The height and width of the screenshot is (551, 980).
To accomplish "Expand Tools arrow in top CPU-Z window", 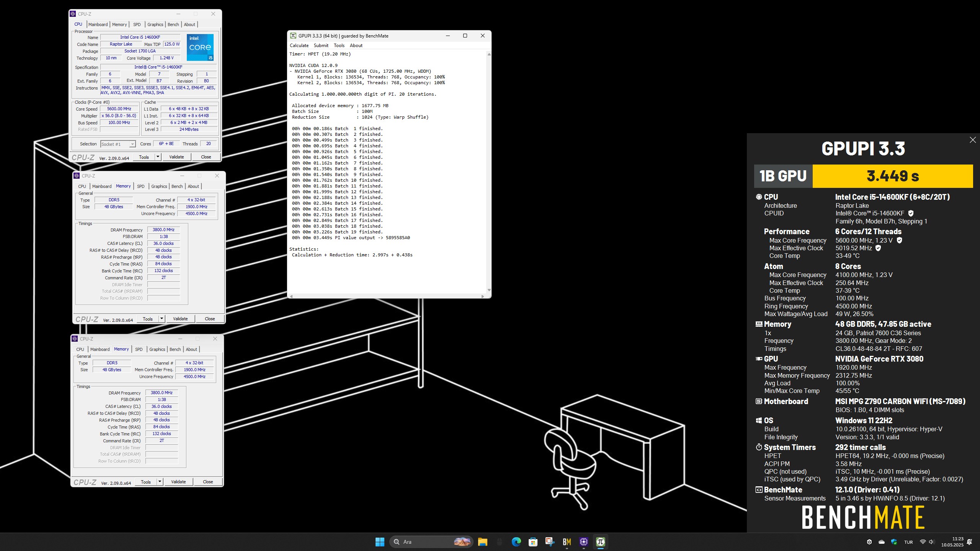I will [x=157, y=157].
